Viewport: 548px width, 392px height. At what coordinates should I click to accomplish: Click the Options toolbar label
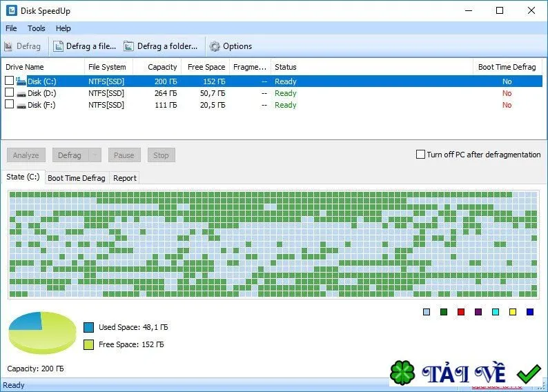[237, 46]
